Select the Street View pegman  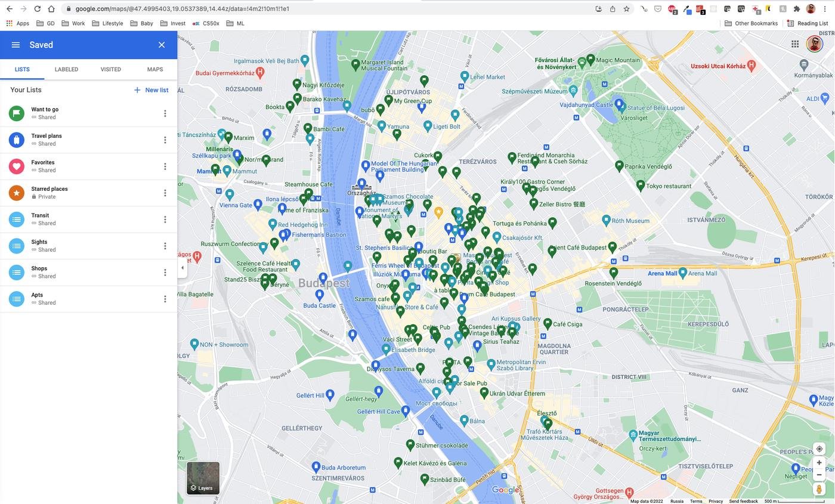click(x=819, y=489)
